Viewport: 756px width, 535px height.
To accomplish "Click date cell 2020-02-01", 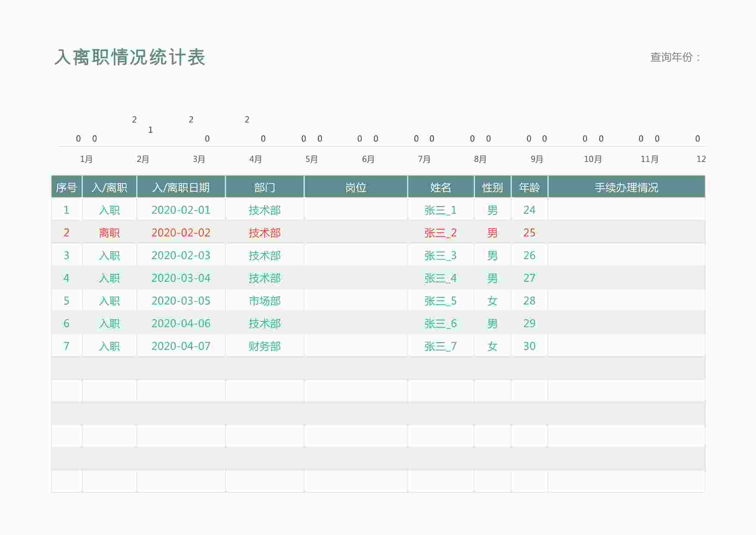I will (x=181, y=210).
